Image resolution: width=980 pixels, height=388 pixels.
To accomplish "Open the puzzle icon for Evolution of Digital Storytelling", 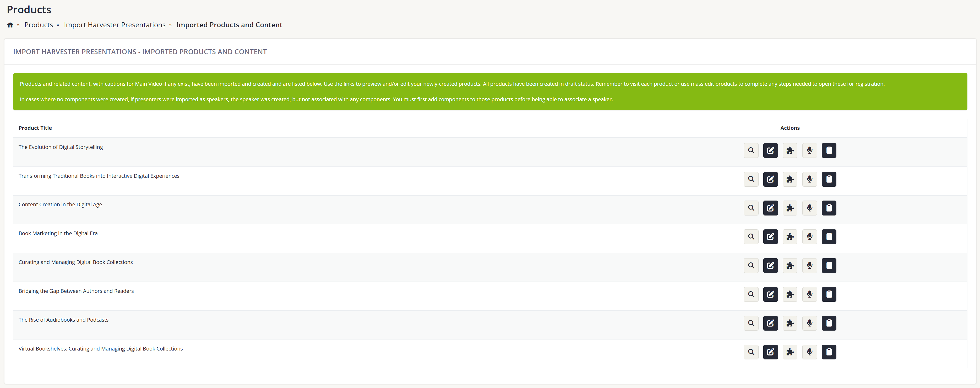I will (790, 150).
